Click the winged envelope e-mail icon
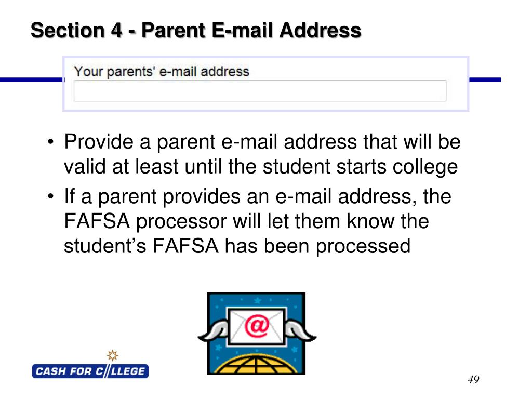The width and height of the screenshot is (532, 399). pos(257,334)
